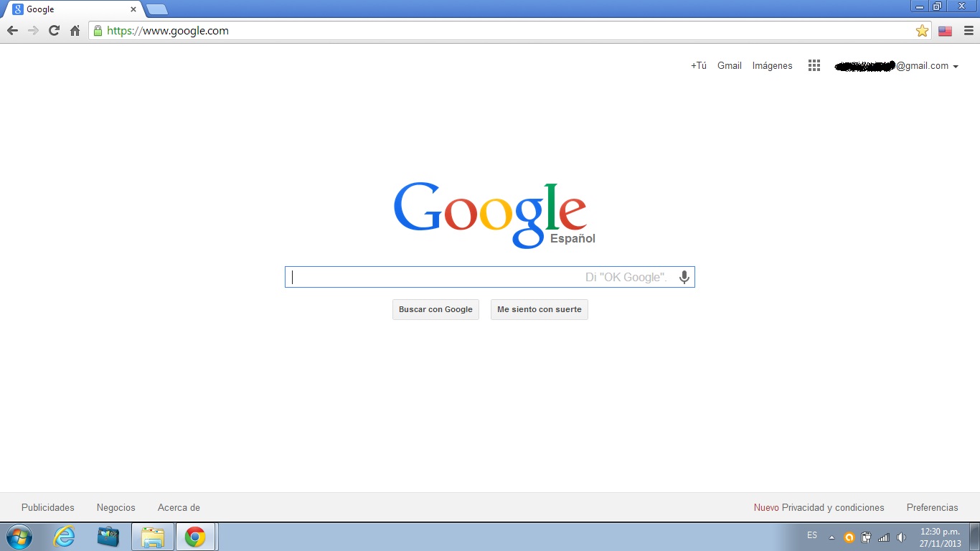This screenshot has width=980, height=551.
Task: Open the volume speaker icon
Action: click(x=901, y=537)
